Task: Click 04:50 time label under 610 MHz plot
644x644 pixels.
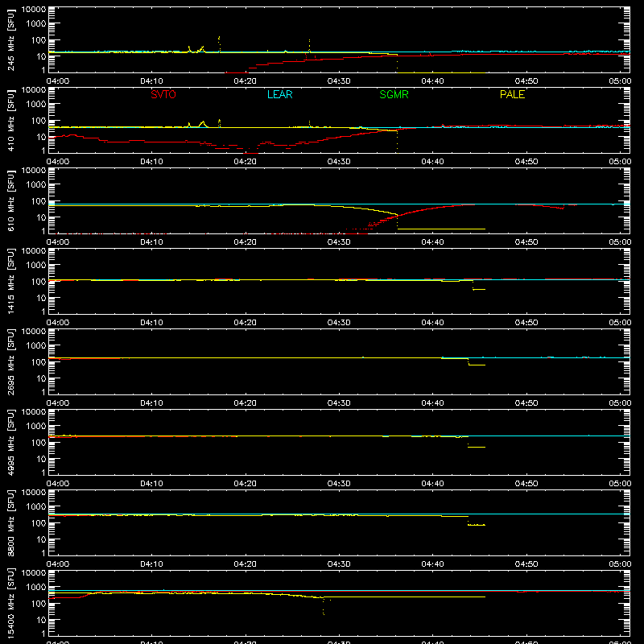Action: coord(526,242)
